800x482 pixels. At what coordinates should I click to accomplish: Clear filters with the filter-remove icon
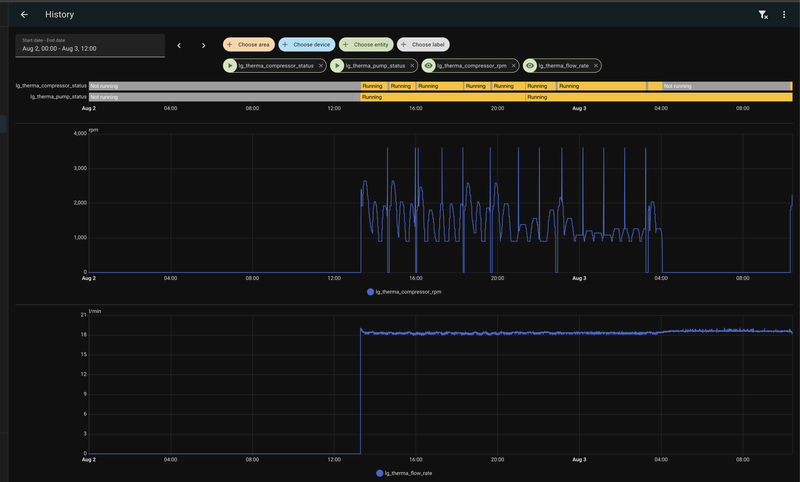click(x=763, y=15)
